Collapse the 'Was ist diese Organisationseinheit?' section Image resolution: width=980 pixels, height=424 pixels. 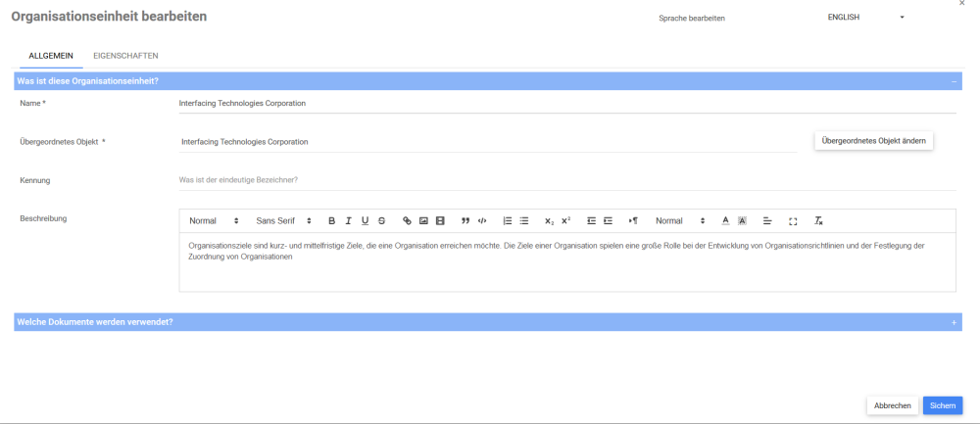(x=954, y=82)
